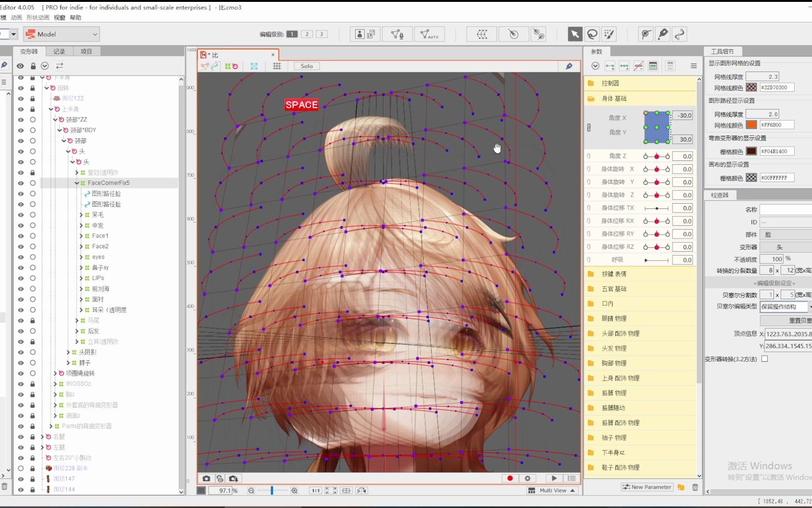
Task: Expand the eyes deformer node
Action: pos(81,257)
